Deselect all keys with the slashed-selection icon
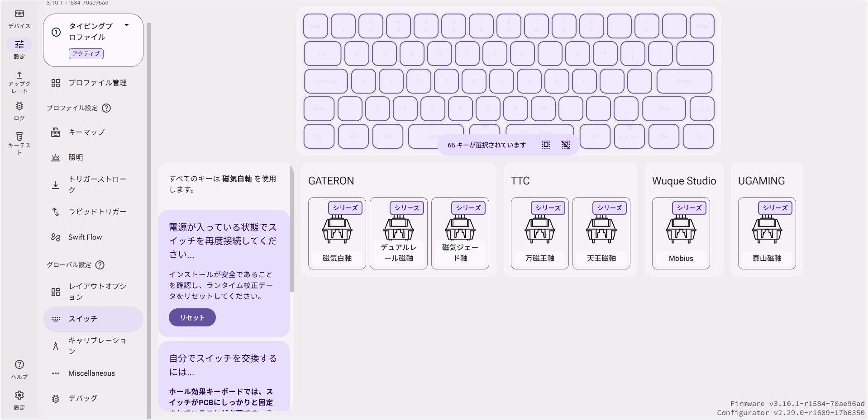 tap(565, 145)
